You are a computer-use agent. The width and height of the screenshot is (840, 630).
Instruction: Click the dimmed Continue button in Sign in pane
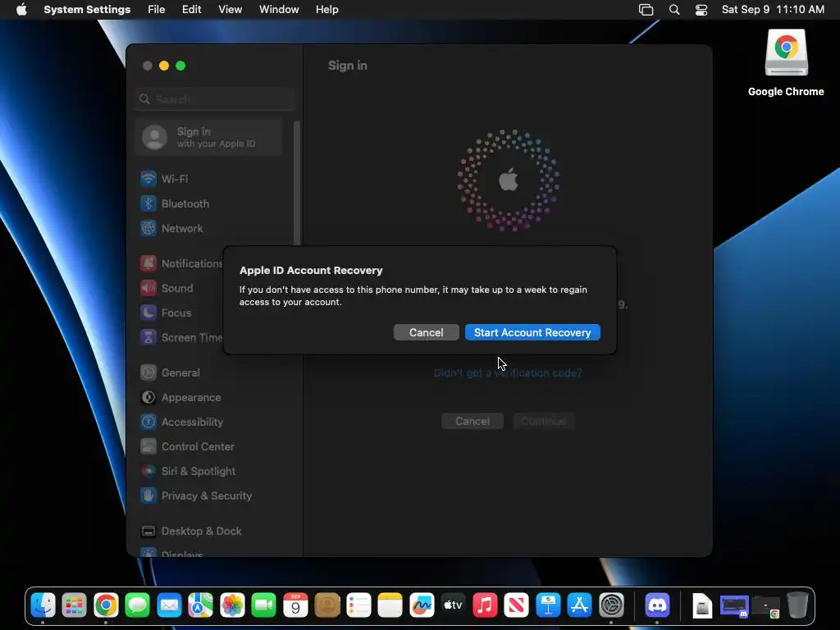[x=543, y=421]
